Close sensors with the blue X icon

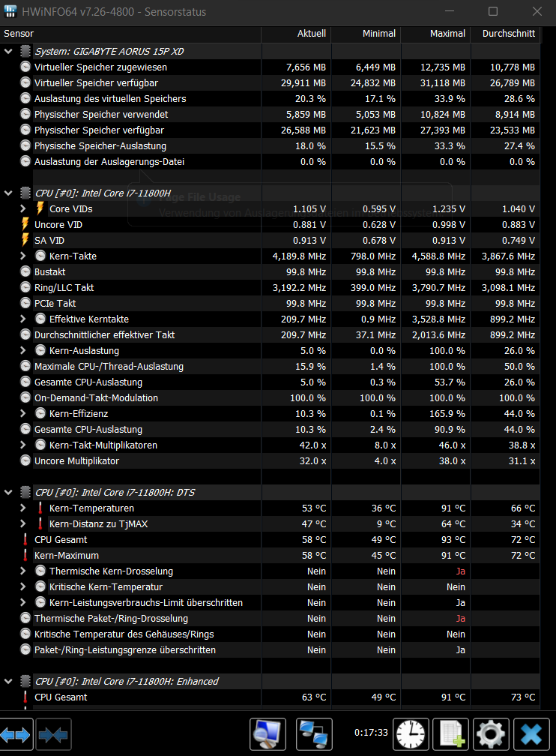coord(531,734)
